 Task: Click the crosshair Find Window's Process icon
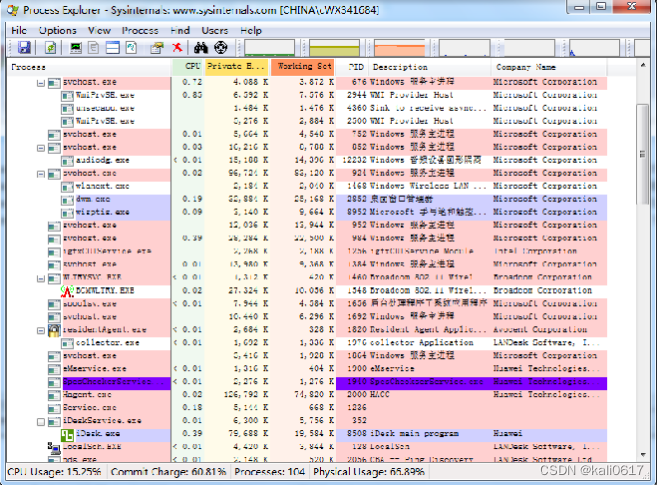(x=221, y=47)
